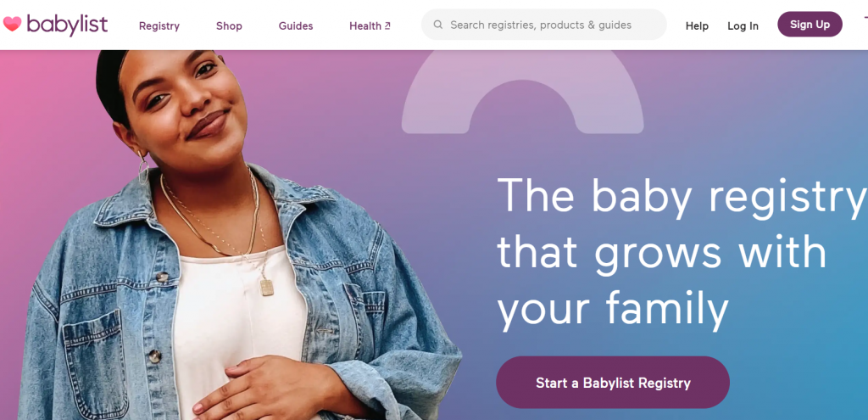Click the magnifying glass search icon

pyautogui.click(x=438, y=25)
